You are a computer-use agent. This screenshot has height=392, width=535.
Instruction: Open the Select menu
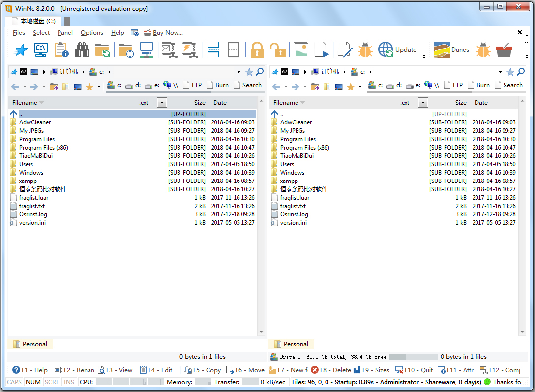41,33
